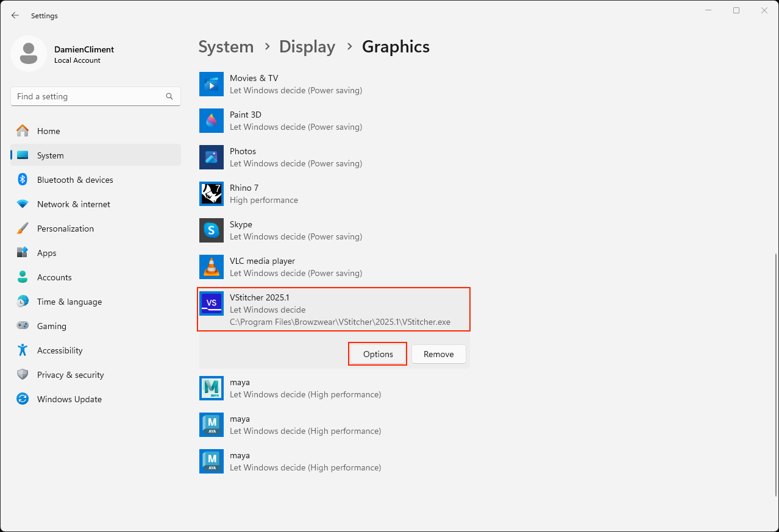Screen dimensions: 779x532
Task: Open Accounts settings
Action: tap(96, 277)
